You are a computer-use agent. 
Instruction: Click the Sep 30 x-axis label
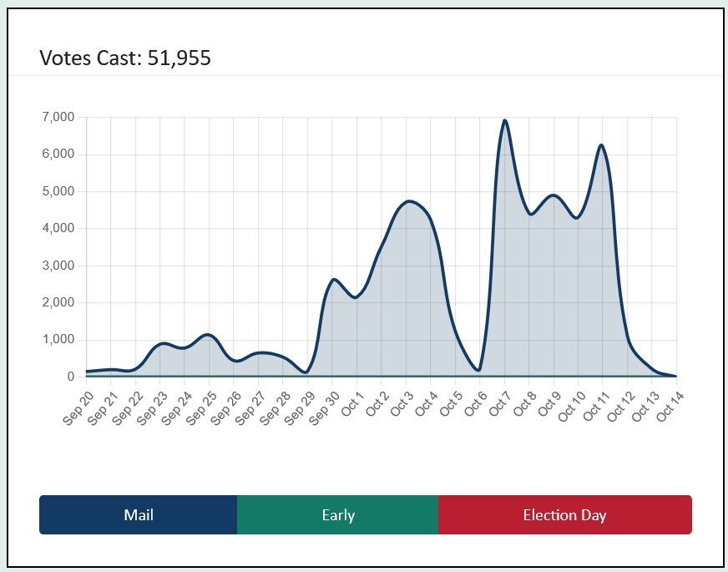click(x=324, y=408)
